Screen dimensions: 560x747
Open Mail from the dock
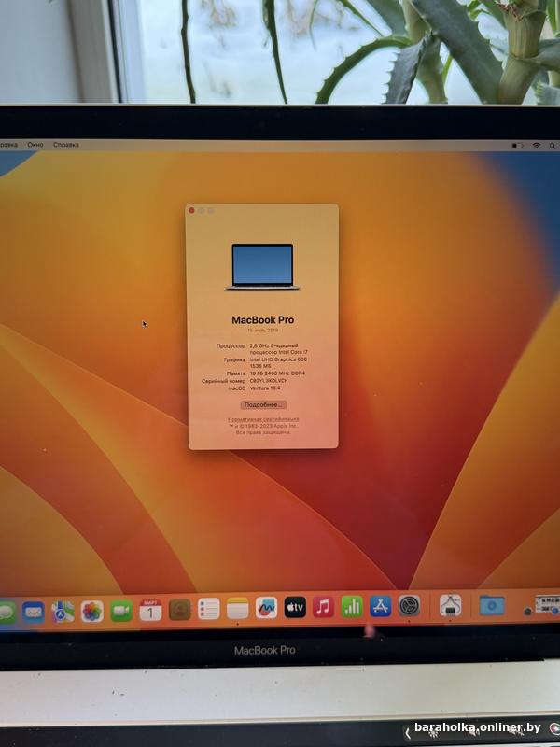[x=34, y=613]
